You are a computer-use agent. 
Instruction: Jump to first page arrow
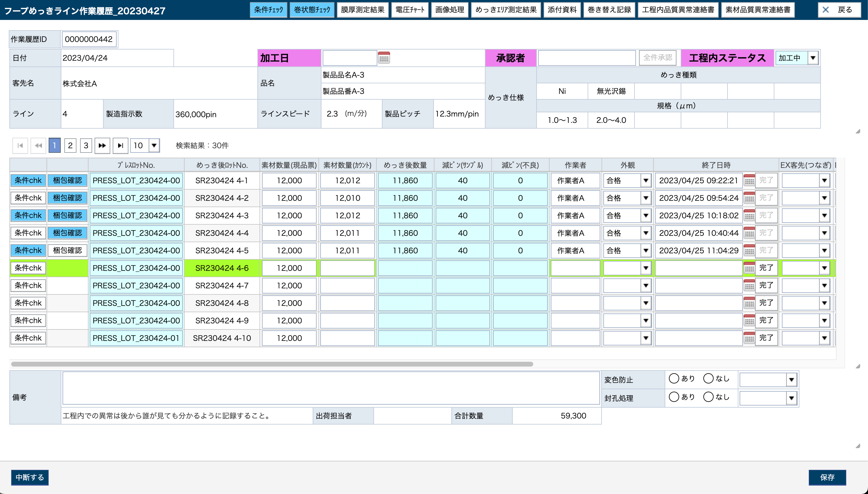20,146
